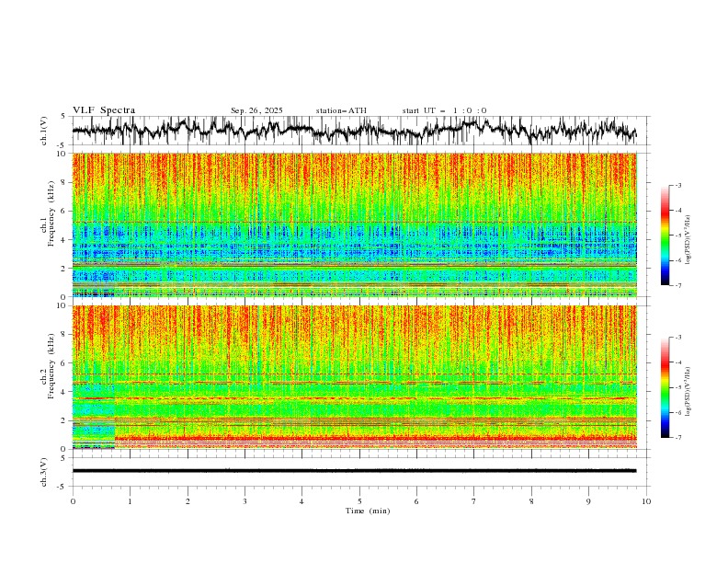Screen dimensions: 728x563
Task: Click the "-7" tick on ch.1 colorbar
Action: click(677, 285)
